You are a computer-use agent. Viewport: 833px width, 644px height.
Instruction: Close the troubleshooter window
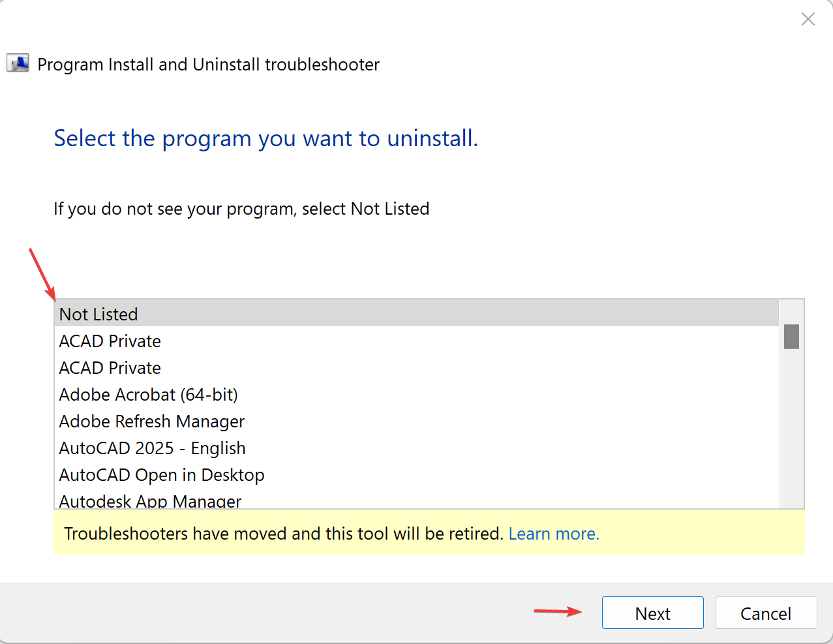tap(808, 20)
